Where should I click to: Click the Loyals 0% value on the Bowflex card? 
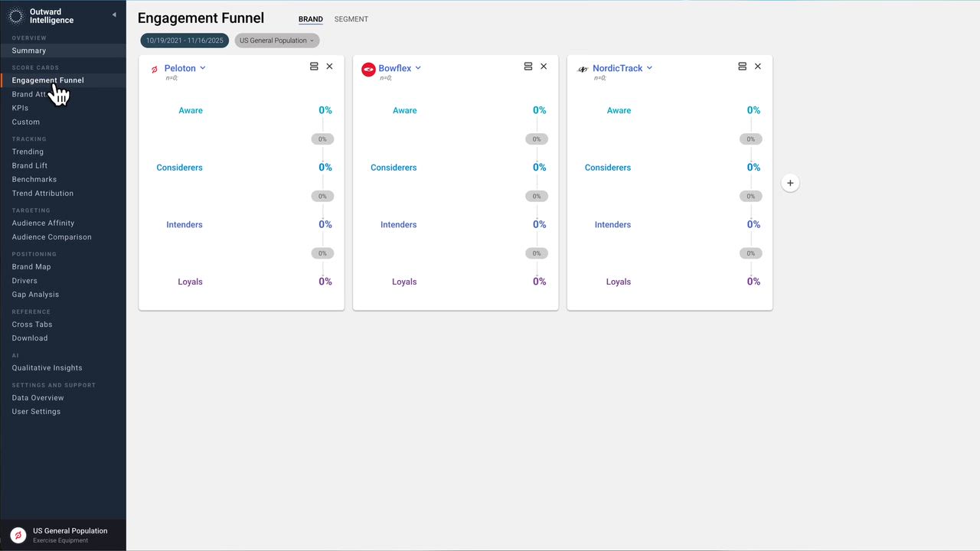[540, 282]
